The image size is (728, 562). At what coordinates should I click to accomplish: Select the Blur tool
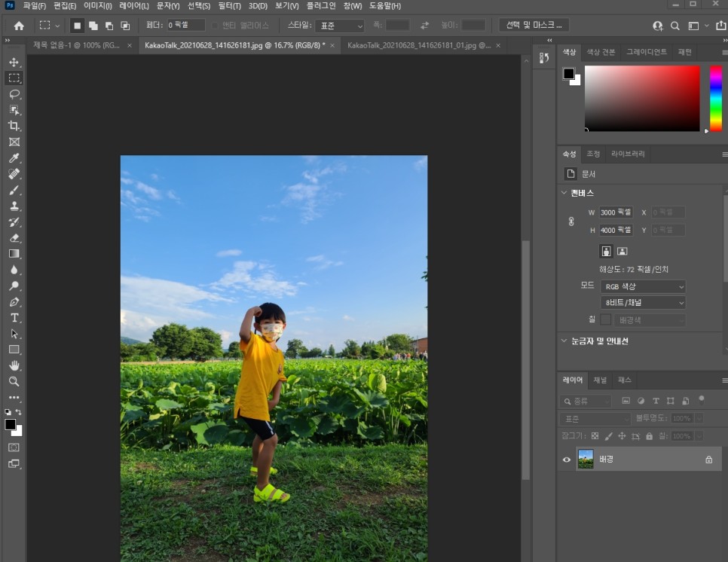click(14, 270)
